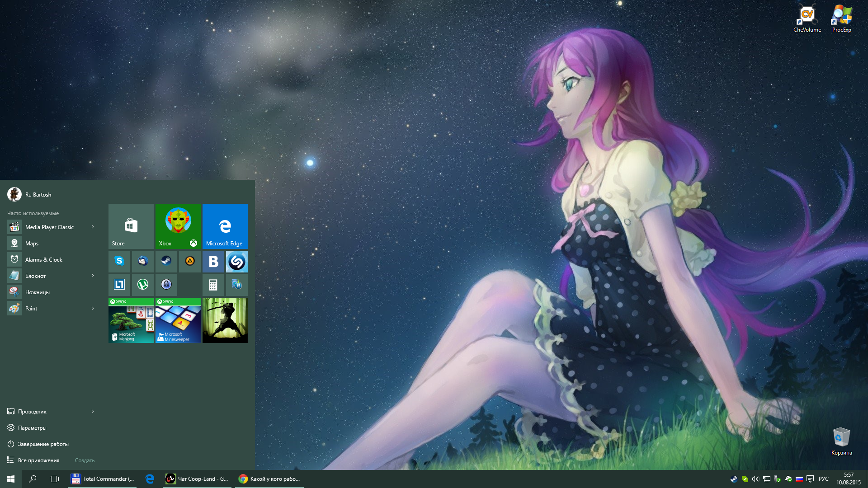Expand the Проводник jump list arrow
The image size is (868, 488).
point(93,411)
